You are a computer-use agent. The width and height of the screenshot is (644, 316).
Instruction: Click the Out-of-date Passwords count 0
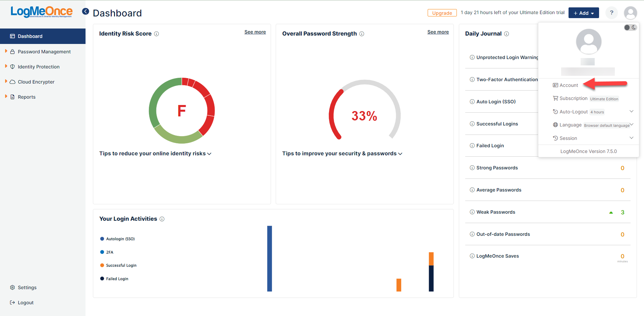[623, 234]
